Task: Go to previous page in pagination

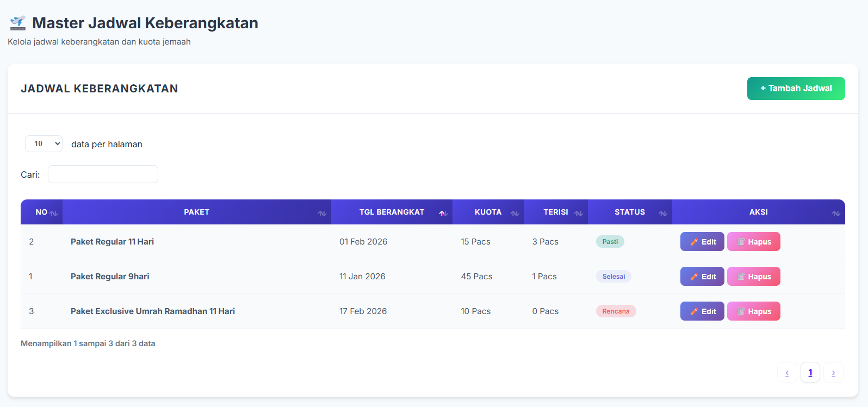Action: (787, 373)
